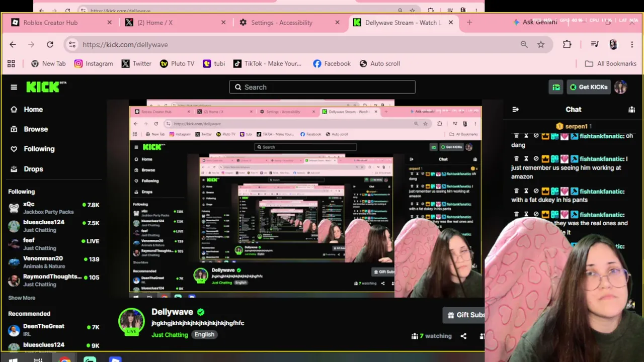
Task: Go back to the previous page
Action: 13,44
